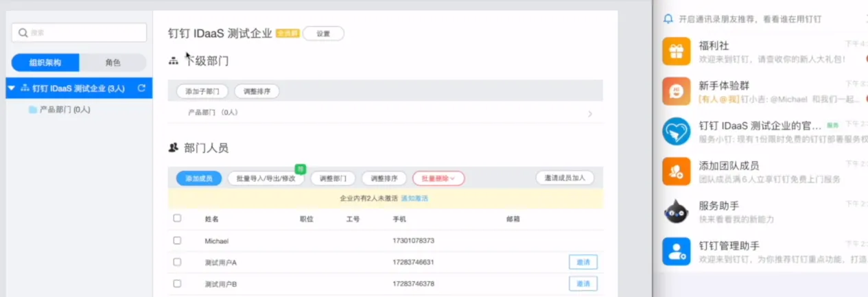Click phone number 17301078373
868x297 pixels.
pos(413,241)
